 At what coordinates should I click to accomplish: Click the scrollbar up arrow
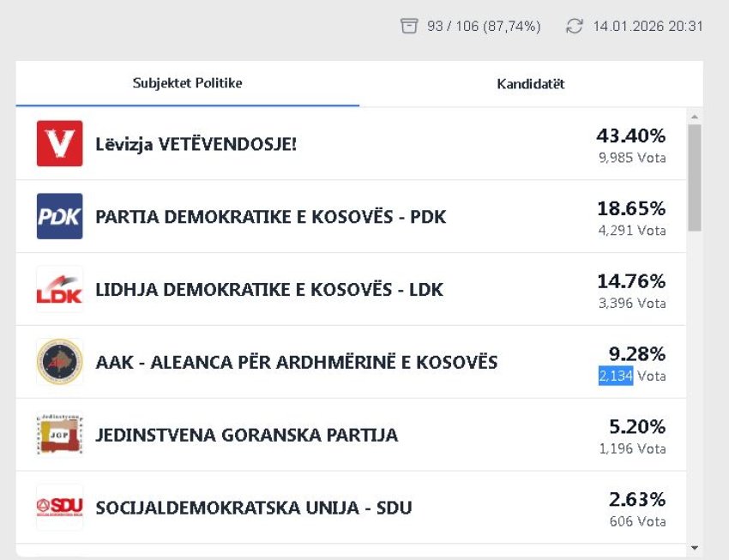(694, 117)
